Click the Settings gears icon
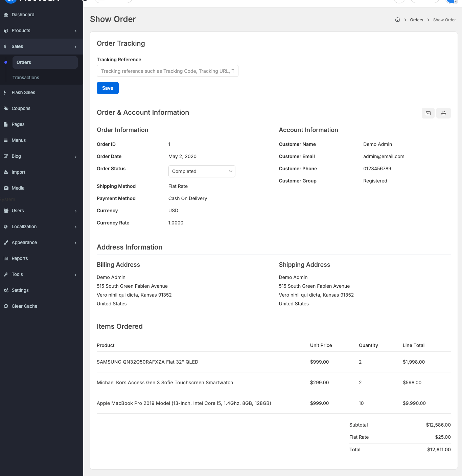The height and width of the screenshot is (476, 462). (6, 290)
